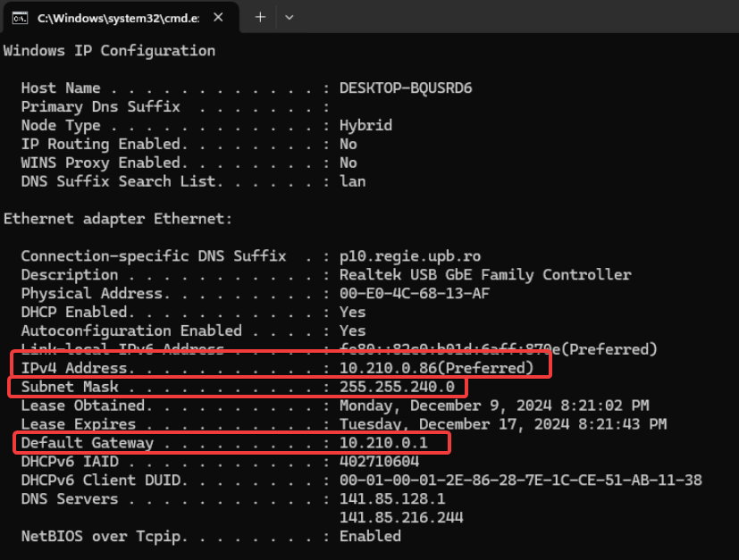The width and height of the screenshot is (739, 560).
Task: Click the p10.regie.upb.ro DNS suffix
Action: pyautogui.click(x=409, y=256)
